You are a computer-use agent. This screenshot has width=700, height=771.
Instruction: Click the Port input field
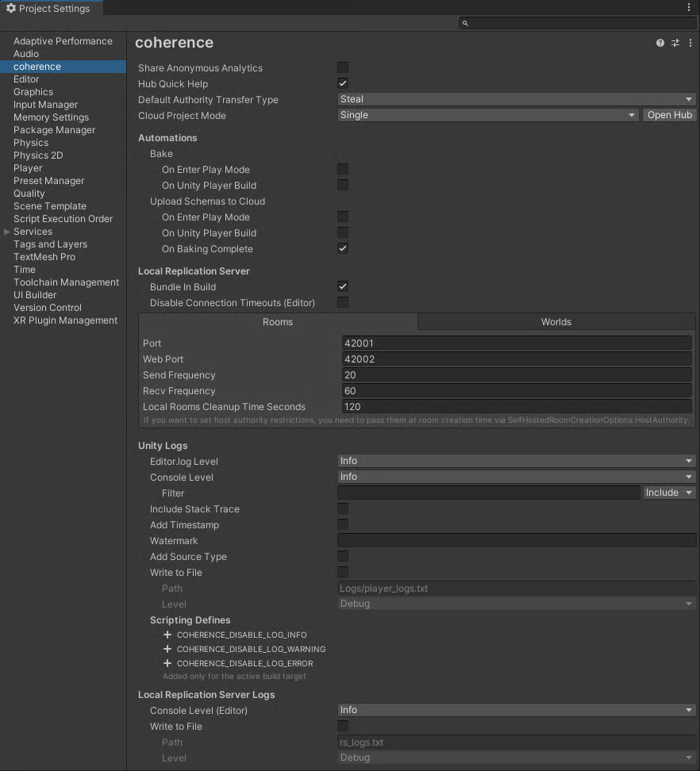[517, 343]
